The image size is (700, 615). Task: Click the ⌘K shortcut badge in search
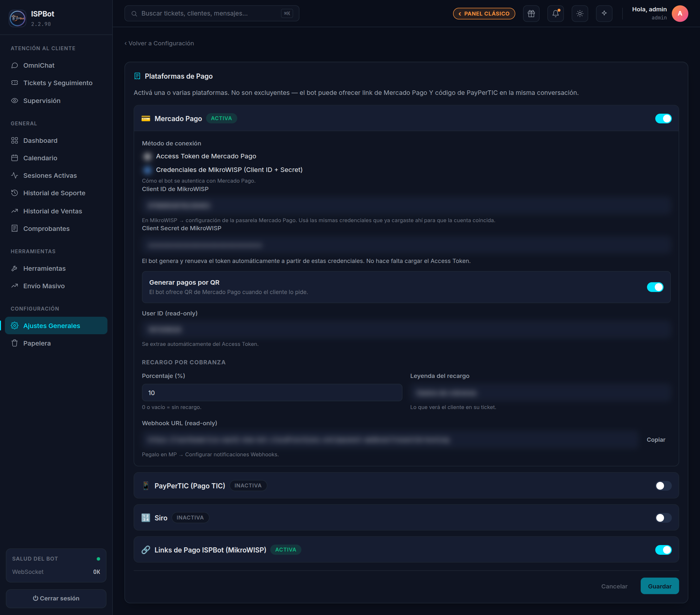[x=287, y=14]
